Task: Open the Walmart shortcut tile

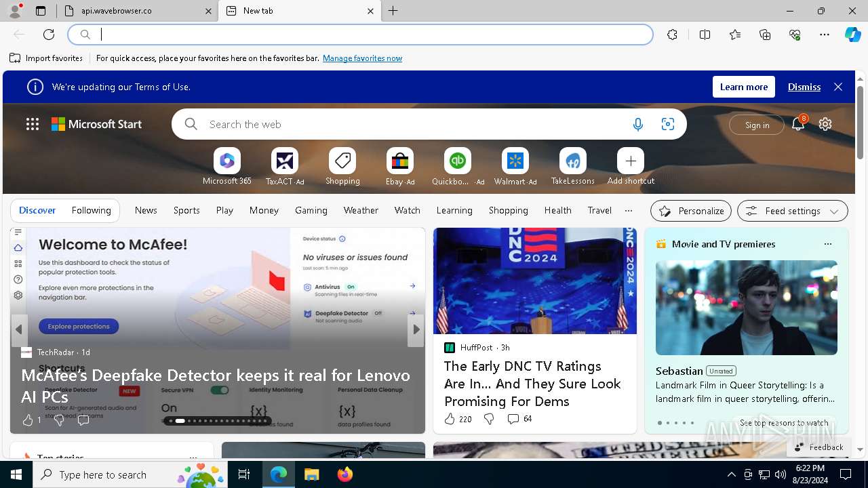Action: [515, 166]
